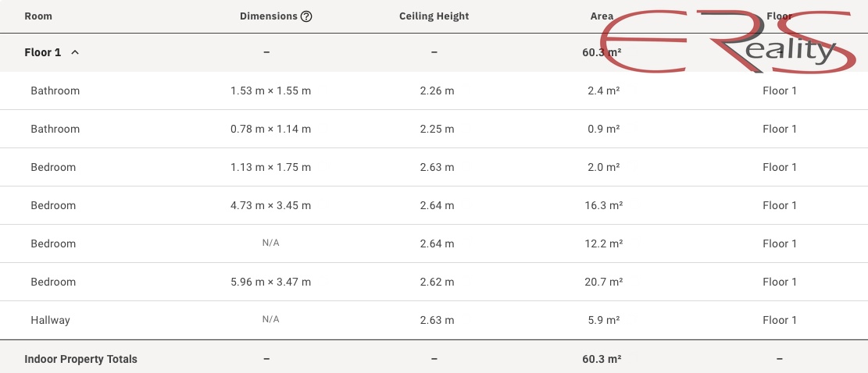The image size is (868, 373).
Task: Click the Area column header
Action: [602, 16]
